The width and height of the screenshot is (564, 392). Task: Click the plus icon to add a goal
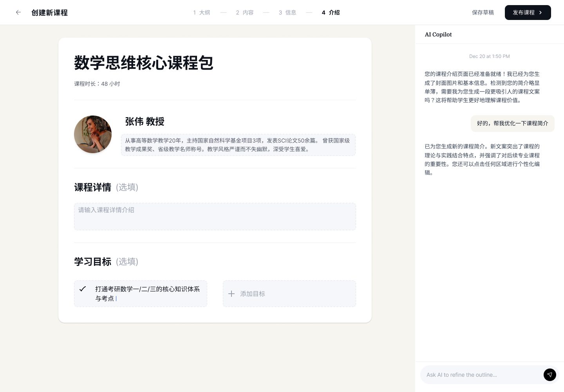(x=231, y=294)
